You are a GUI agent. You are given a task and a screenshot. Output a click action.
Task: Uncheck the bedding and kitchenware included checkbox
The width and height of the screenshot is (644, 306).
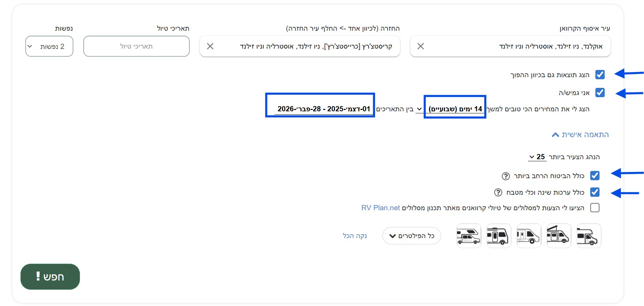point(595,192)
